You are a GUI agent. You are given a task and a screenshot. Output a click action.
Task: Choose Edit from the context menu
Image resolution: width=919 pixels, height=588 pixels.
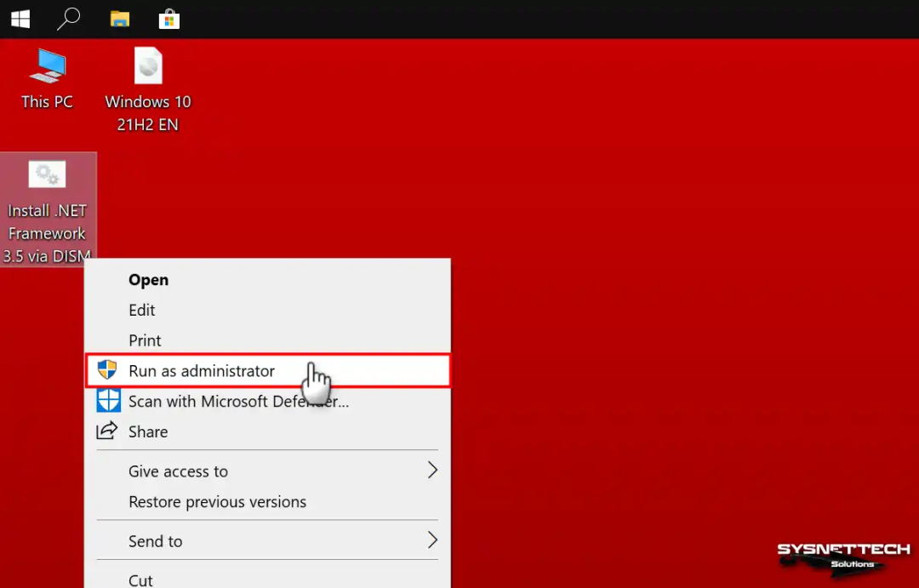click(142, 311)
